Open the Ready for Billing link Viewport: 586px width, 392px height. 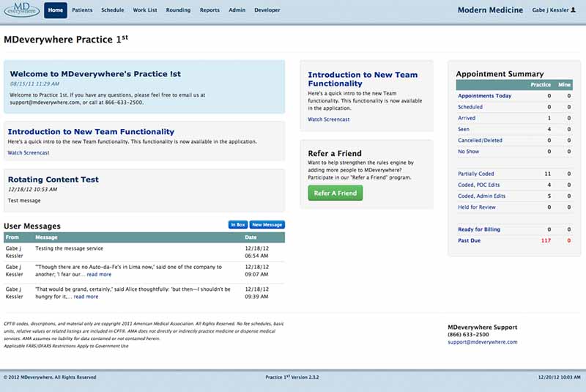(479, 229)
